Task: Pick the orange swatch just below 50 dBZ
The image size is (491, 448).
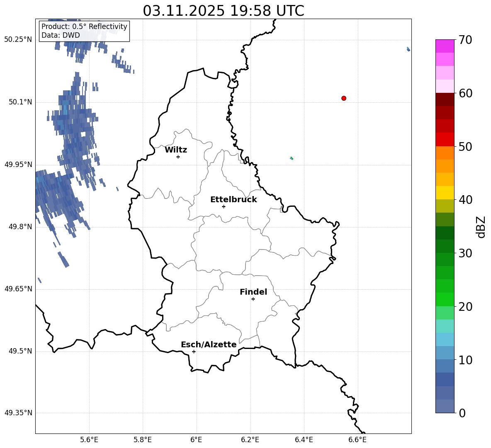Action: click(x=445, y=153)
